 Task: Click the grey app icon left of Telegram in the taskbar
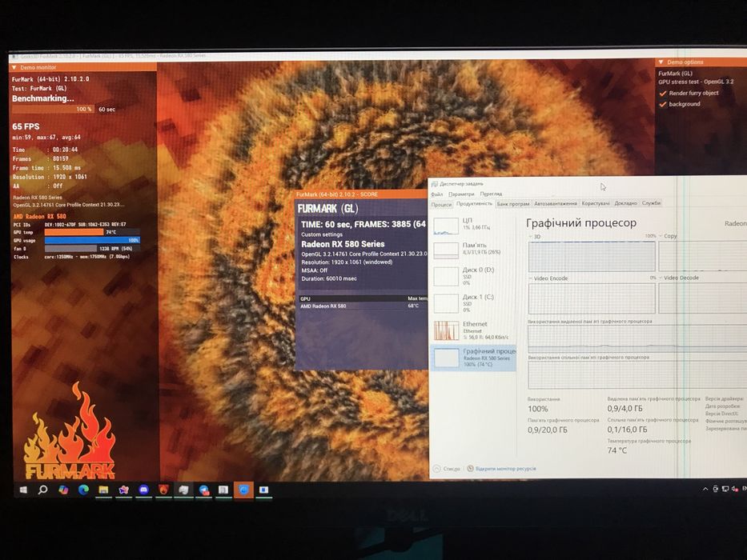183,490
